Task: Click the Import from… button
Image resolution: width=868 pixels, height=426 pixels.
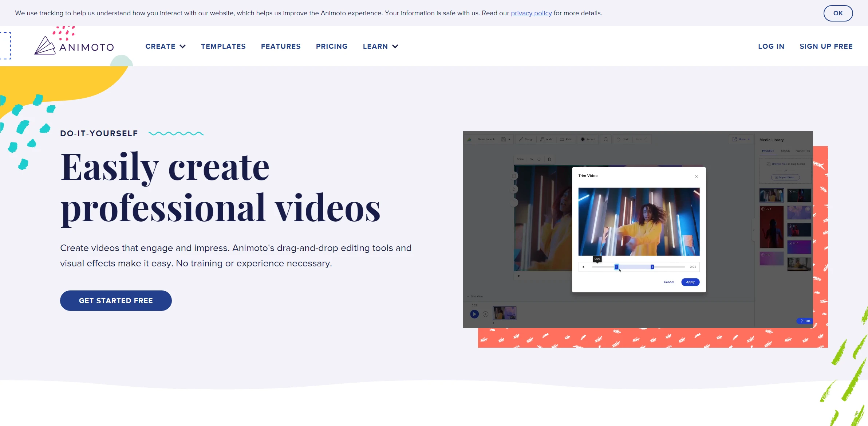Action: tap(785, 177)
